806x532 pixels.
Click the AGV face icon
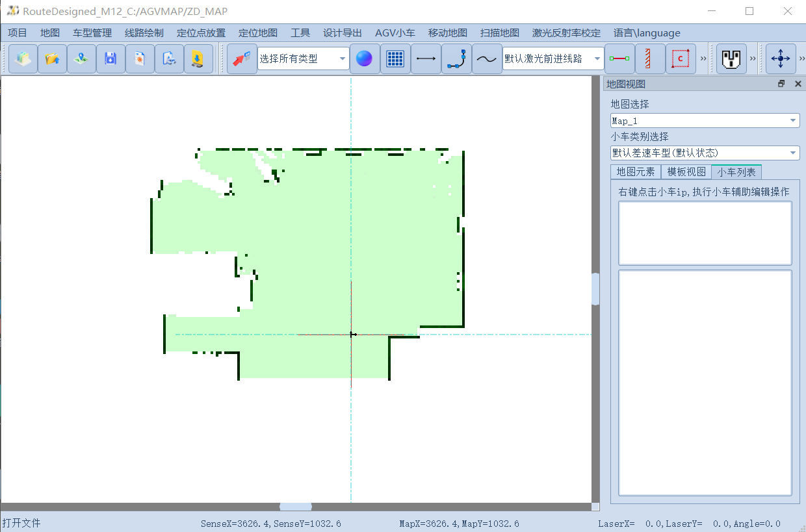click(732, 59)
